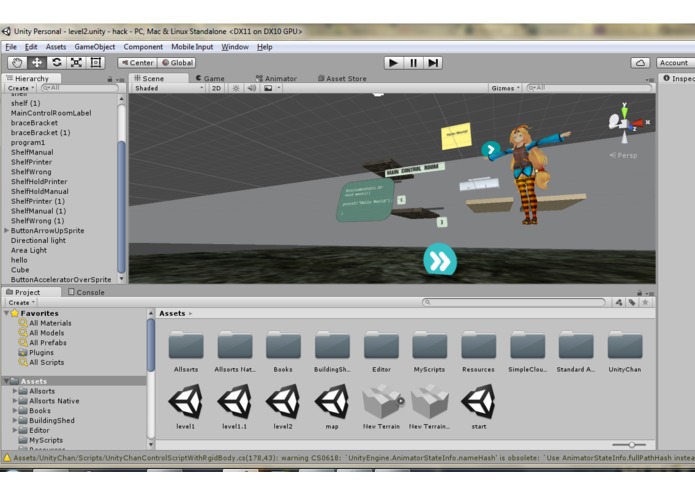Toggle 2D scene view
Screen dimensions: 695x494
pyautogui.click(x=216, y=88)
